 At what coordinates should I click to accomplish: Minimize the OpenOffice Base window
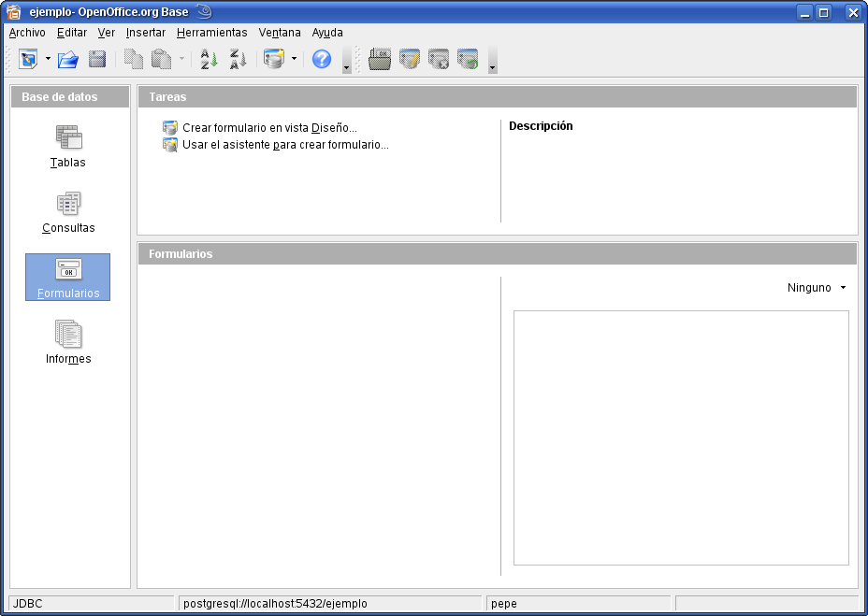pyautogui.click(x=805, y=12)
